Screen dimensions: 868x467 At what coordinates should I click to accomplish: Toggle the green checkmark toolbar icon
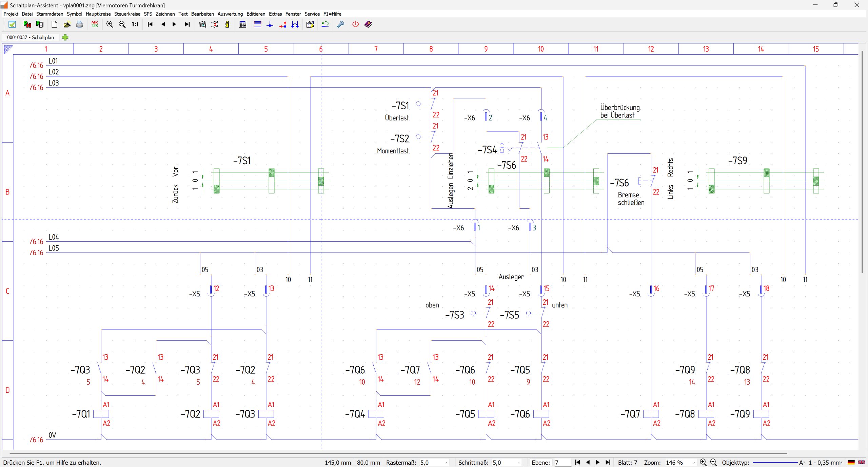tap(12, 24)
